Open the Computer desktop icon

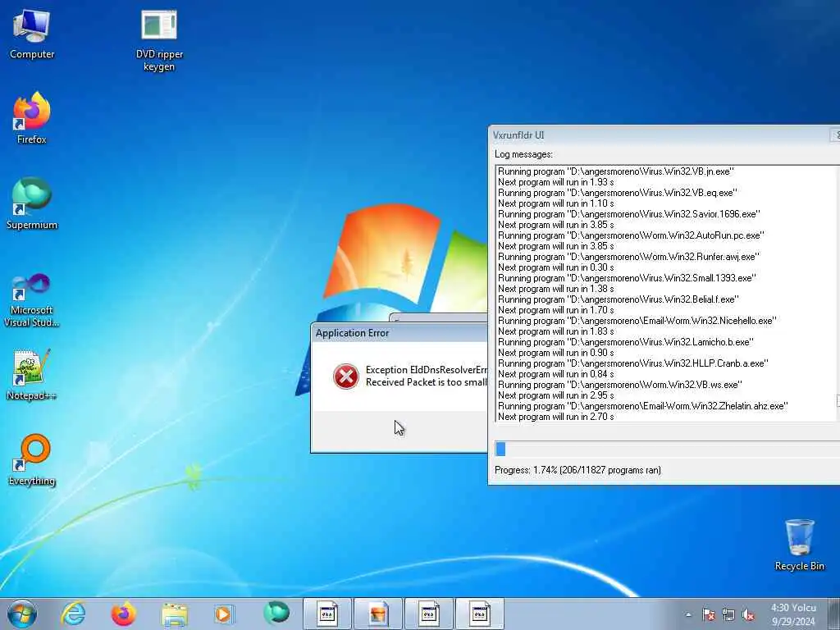point(32,34)
